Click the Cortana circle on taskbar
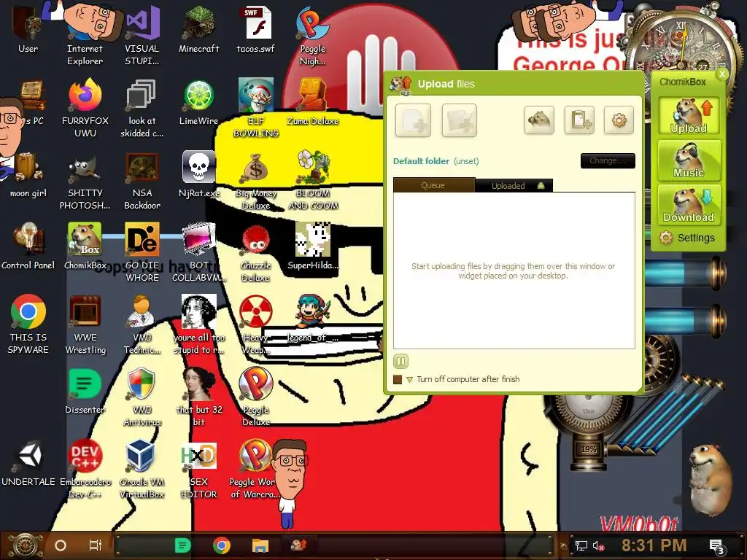This screenshot has height=560, width=747. [61, 545]
